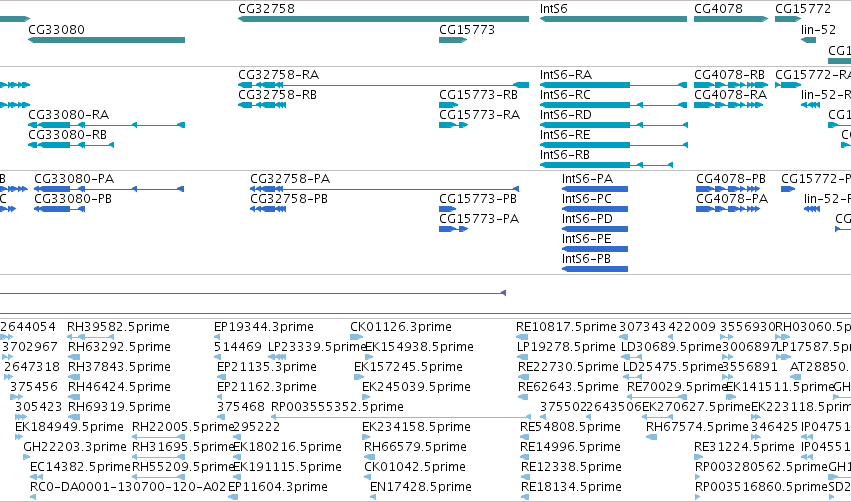Select transcript CG32758-RA

278,75
